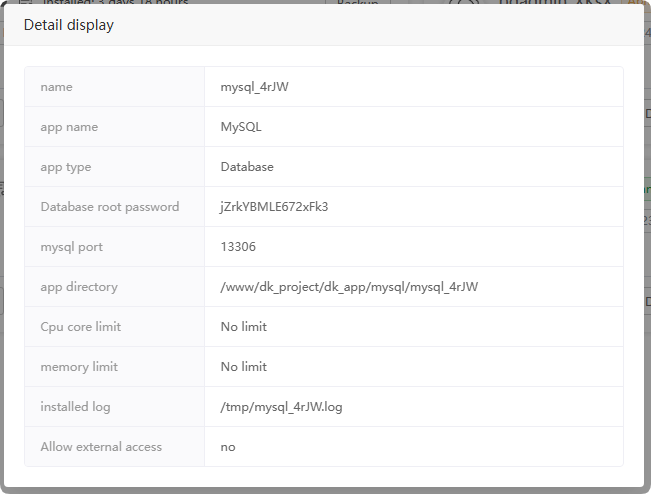
Task: Click the app name row label
Action: (69, 127)
